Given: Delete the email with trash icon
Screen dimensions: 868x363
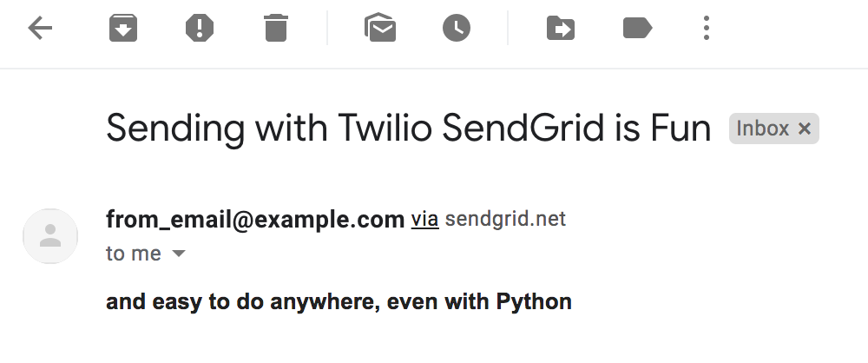Looking at the screenshot, I should 276,28.
